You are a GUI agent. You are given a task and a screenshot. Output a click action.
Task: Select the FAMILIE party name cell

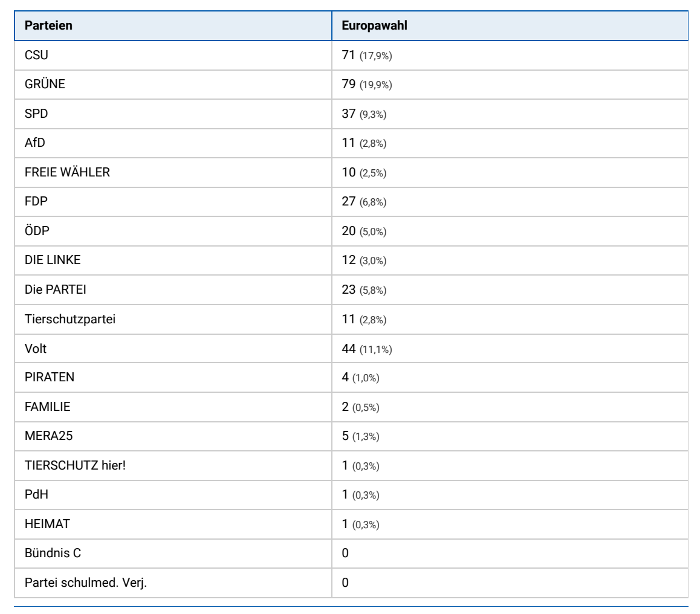tap(173, 407)
